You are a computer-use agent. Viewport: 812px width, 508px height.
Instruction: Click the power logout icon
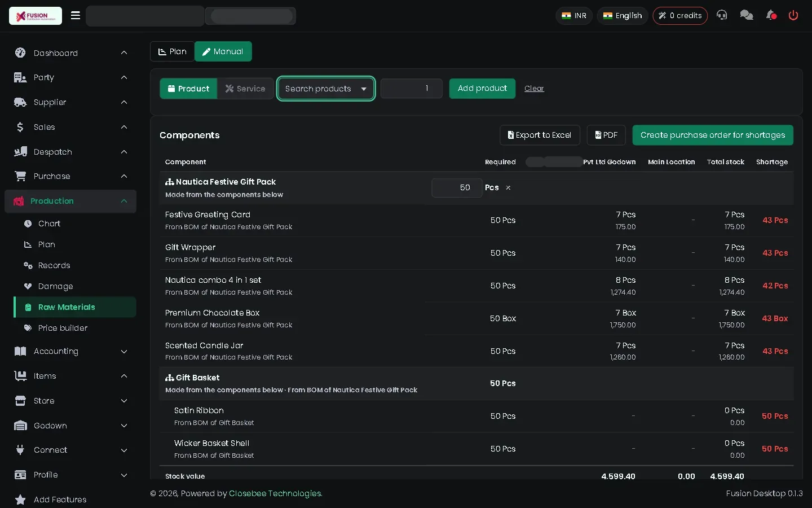793,15
